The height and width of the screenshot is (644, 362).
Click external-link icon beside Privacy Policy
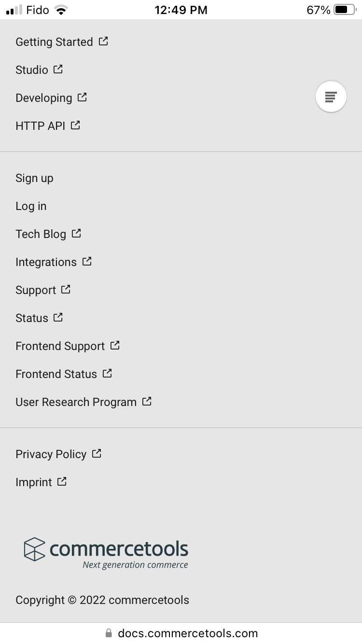tap(97, 454)
